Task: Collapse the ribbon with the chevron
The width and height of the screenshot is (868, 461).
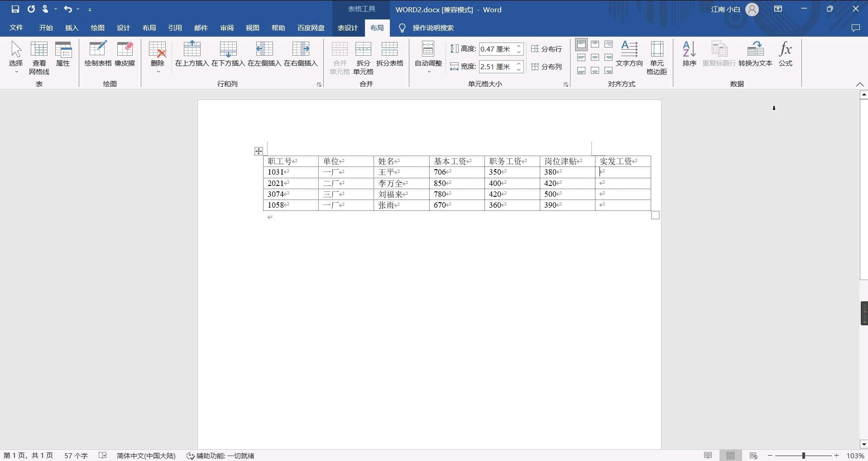Action: click(860, 85)
